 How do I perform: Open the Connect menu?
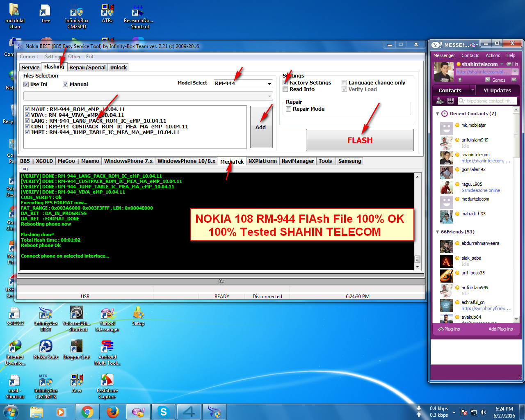click(29, 57)
